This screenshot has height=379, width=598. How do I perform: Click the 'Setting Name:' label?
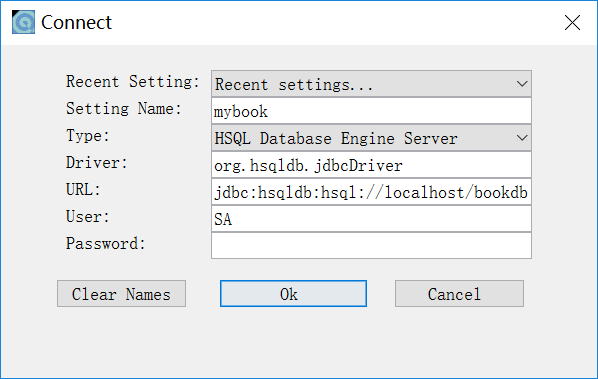(124, 109)
